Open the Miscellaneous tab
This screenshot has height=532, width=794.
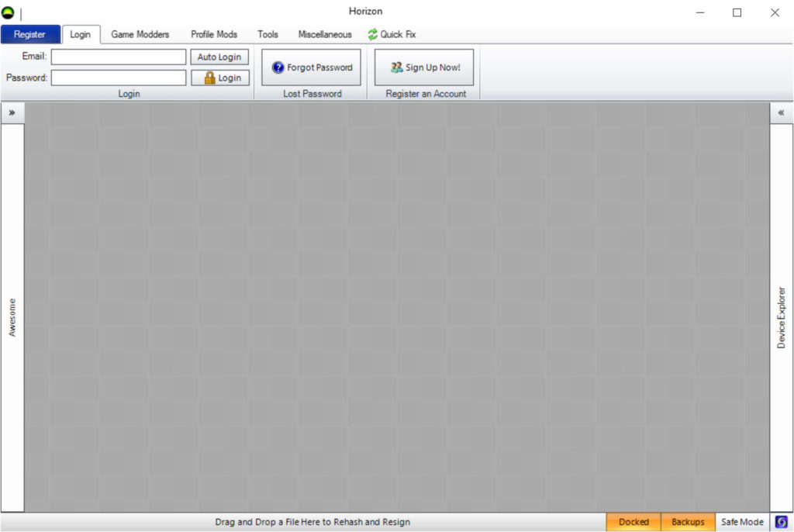(x=325, y=34)
